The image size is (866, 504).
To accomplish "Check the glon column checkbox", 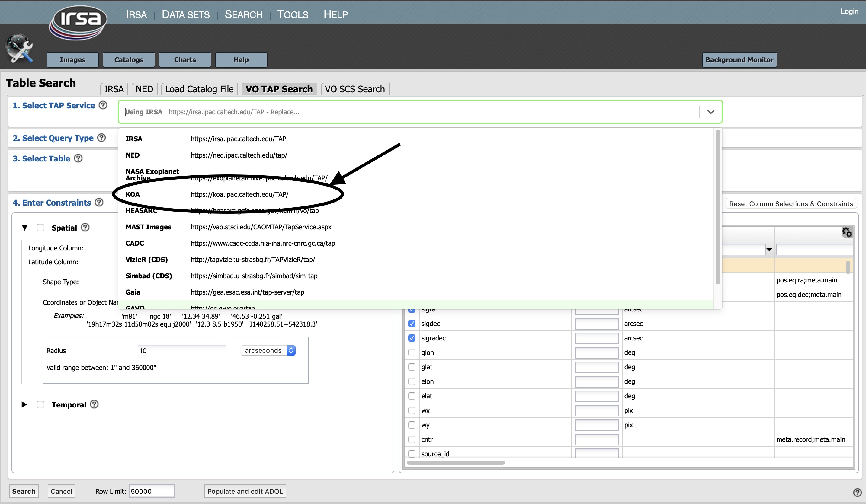I will pos(412,352).
